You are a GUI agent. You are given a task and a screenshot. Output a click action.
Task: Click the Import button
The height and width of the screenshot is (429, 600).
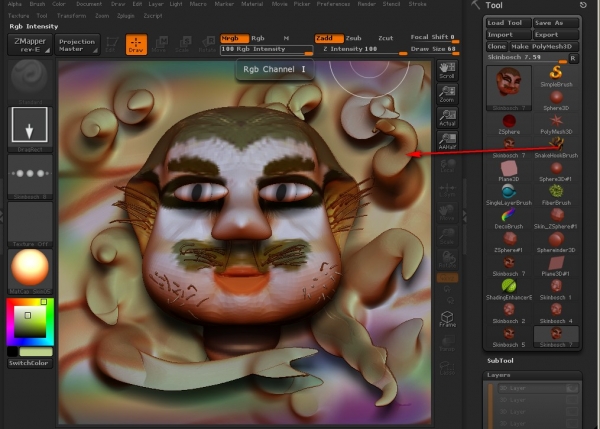point(507,34)
